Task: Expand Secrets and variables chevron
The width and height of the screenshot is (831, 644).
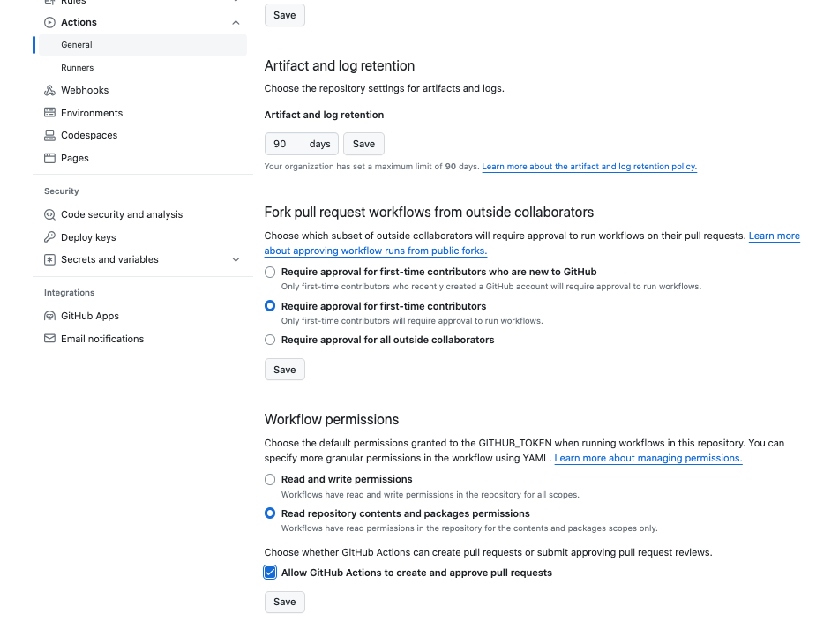Action: (236, 259)
